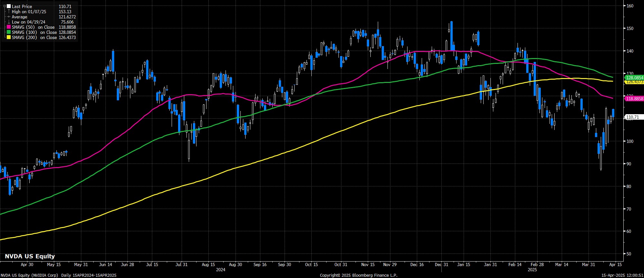Click the yellow 126.4373 price tag on the axis
The image size is (644, 278).
tap(634, 82)
